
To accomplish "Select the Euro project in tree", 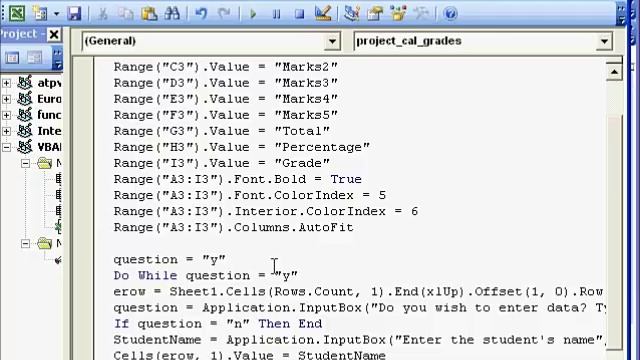I will pos(49,99).
